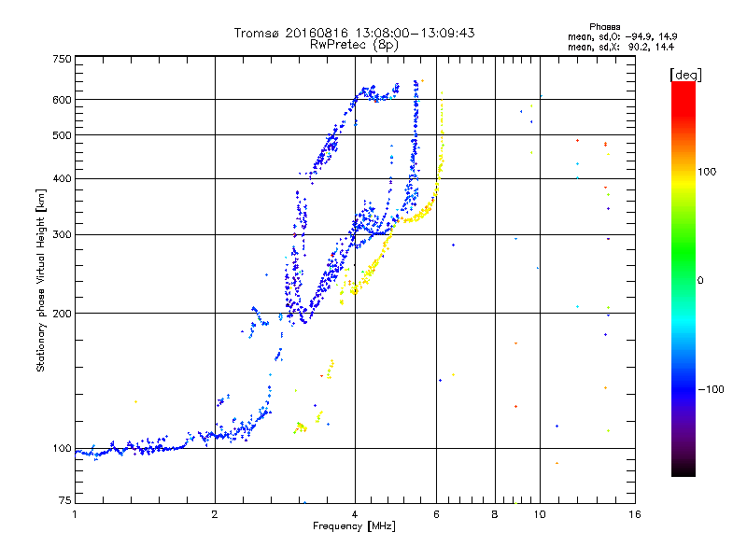Click the height axis tick label "100"

click(62, 449)
